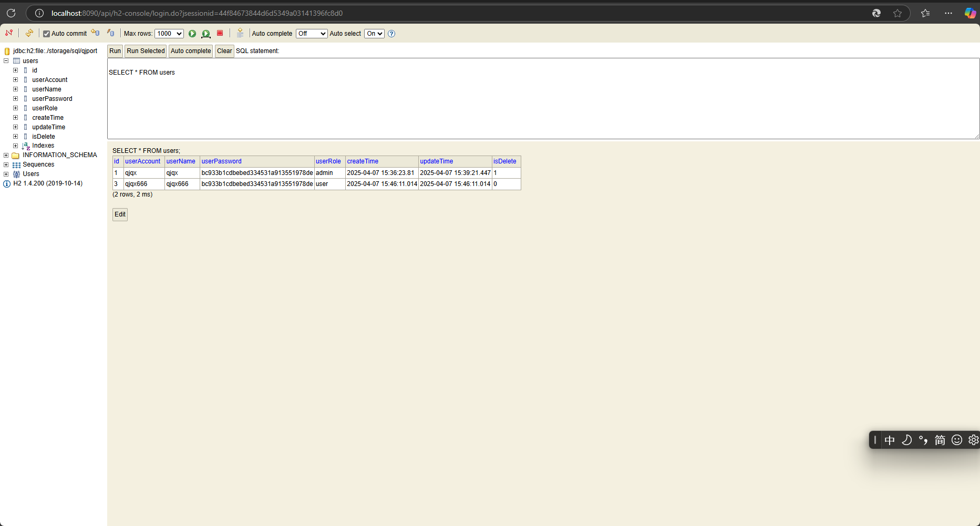The width and height of the screenshot is (980, 526).
Task: Click the Disconnect icon in toolbar
Action: point(9,33)
